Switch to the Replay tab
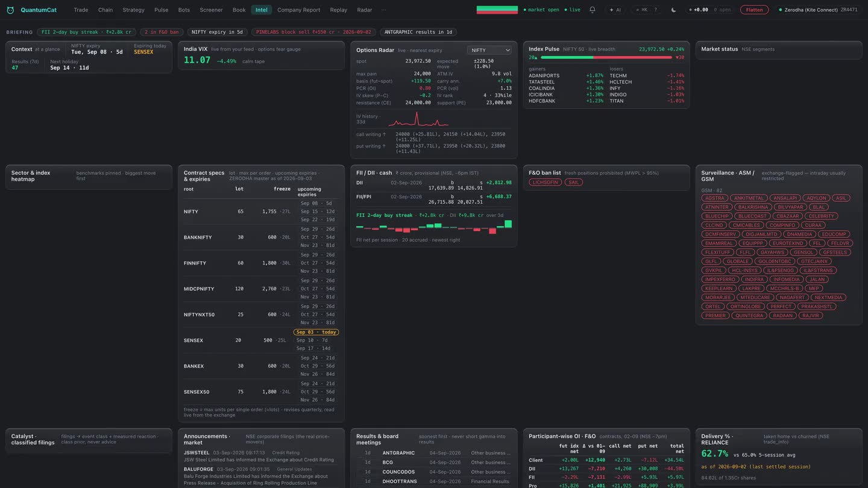868x488 pixels. (339, 10)
